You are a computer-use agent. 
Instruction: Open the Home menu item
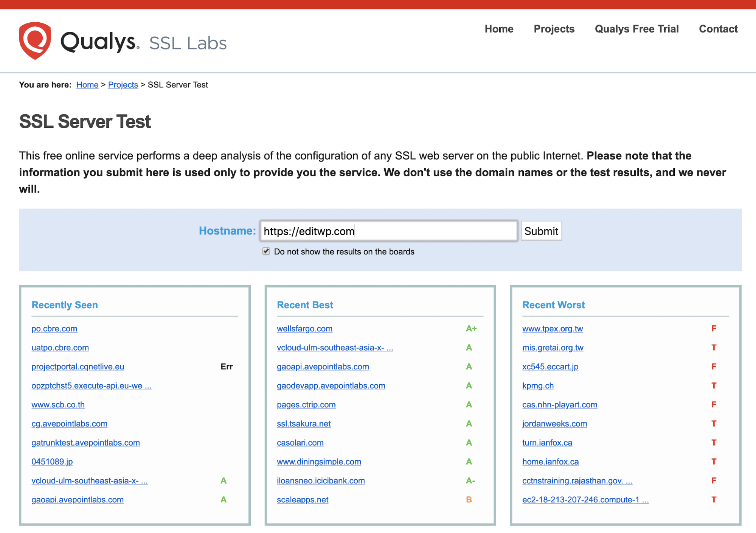point(499,29)
